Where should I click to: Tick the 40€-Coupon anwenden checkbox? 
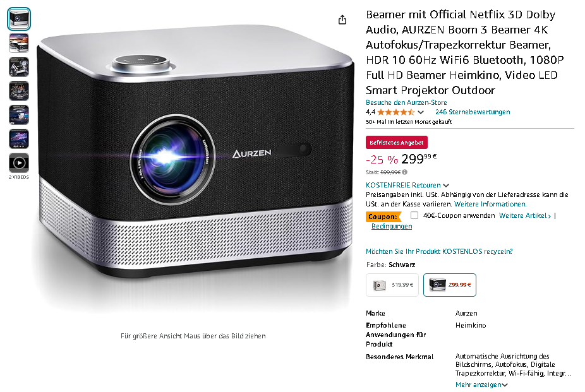pyautogui.click(x=414, y=215)
